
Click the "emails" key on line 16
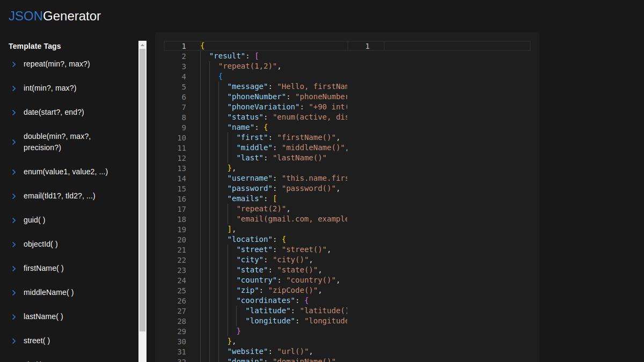point(246,199)
